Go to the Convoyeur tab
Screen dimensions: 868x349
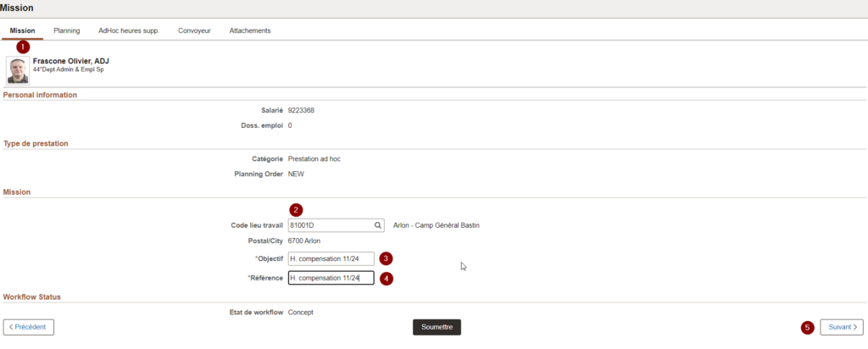194,30
